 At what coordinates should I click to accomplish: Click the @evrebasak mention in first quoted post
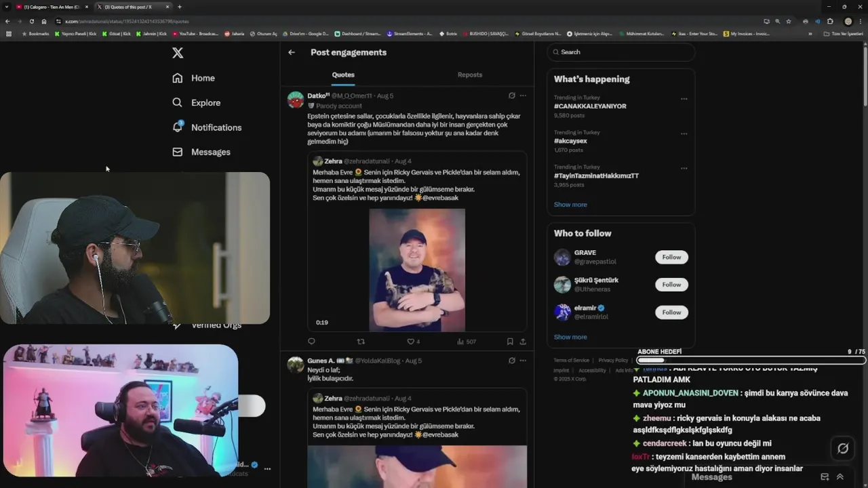[440, 198]
